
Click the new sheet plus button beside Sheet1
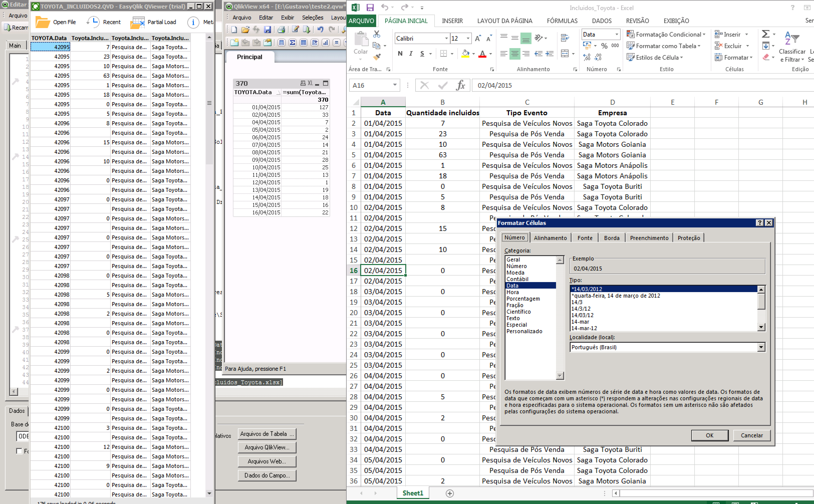click(x=450, y=493)
